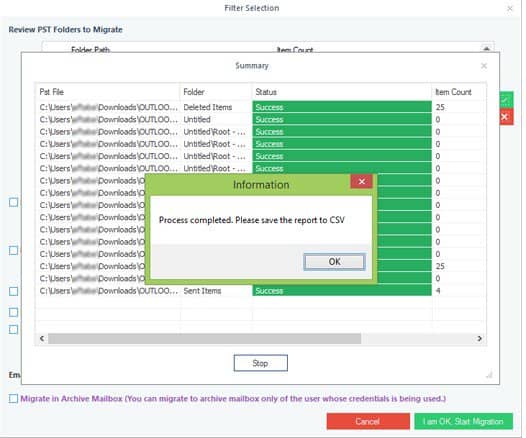Viewport: 526px width, 438px height.
Task: Click the Pst File path of Sent Items row
Action: point(108,291)
